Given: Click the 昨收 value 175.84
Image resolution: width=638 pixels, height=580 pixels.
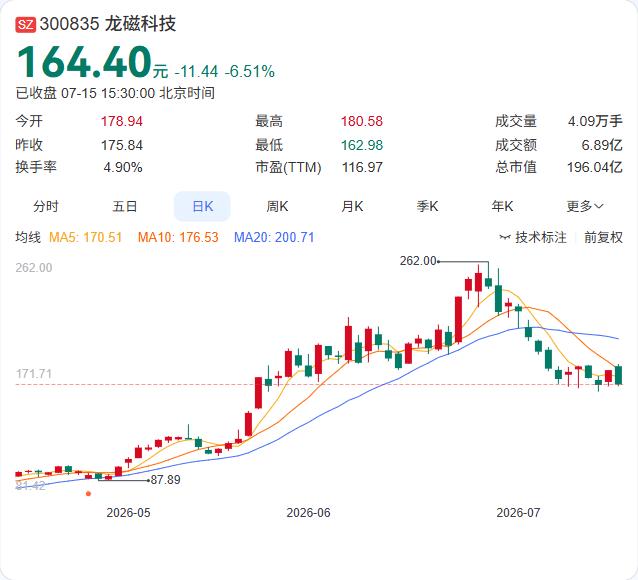Looking at the screenshot, I should point(122,145).
